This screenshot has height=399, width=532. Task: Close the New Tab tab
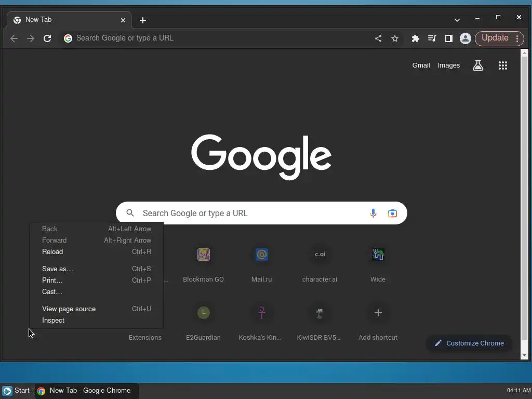tap(123, 20)
